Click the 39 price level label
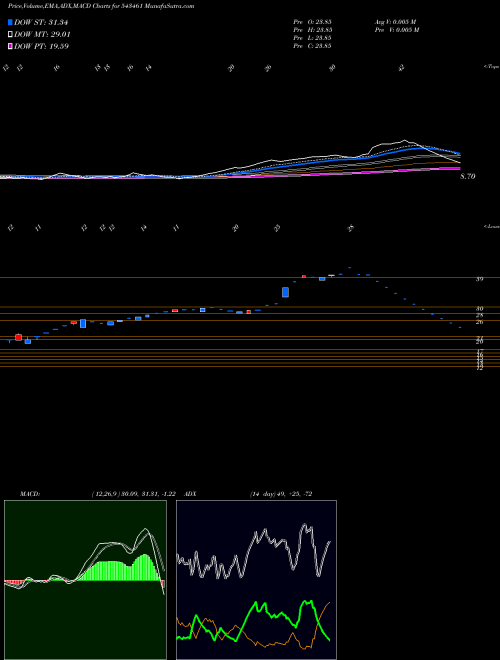 click(479, 279)
